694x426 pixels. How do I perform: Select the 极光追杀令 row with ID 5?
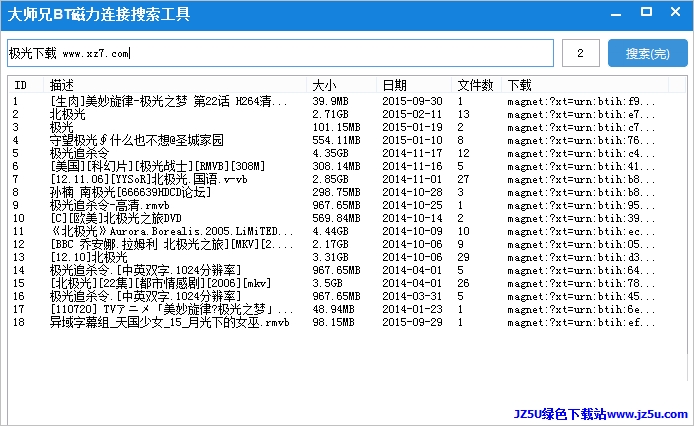tap(347, 153)
